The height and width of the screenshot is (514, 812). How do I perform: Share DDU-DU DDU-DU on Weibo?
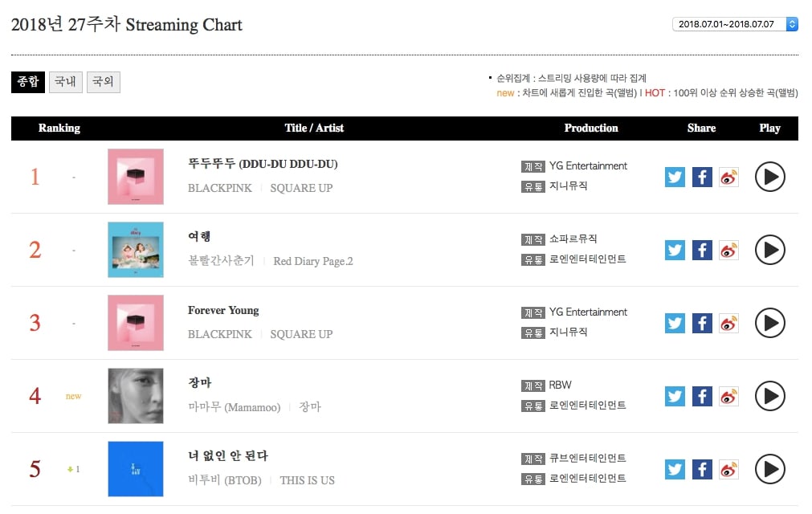coord(728,177)
